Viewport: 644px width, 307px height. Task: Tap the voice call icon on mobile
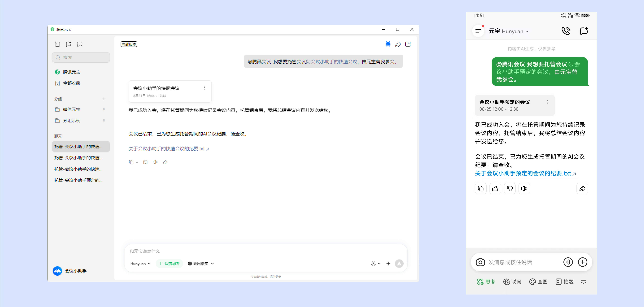566,31
